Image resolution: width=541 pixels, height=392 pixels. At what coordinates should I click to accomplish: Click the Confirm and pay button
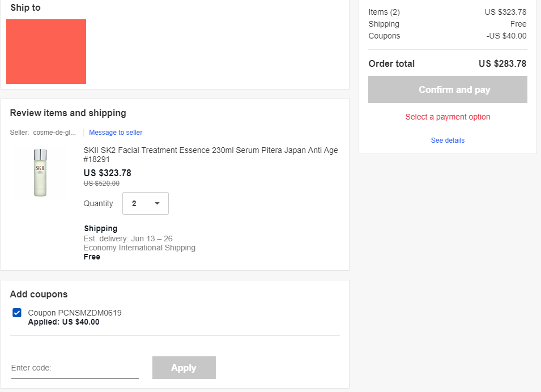[448, 90]
